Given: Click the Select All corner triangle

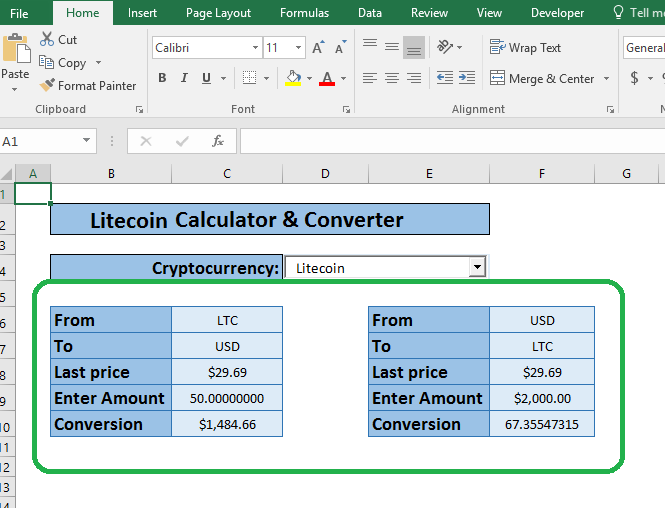Looking at the screenshot, I should point(6,174).
